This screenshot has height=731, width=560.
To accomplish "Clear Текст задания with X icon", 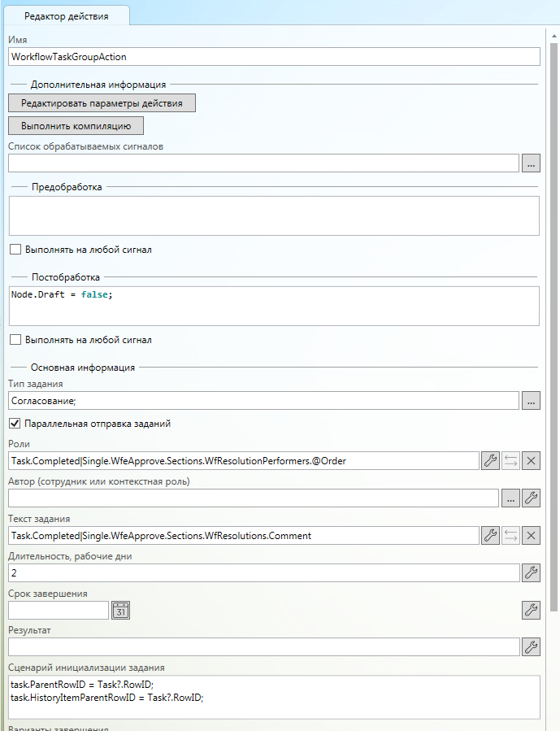I will (x=531, y=535).
